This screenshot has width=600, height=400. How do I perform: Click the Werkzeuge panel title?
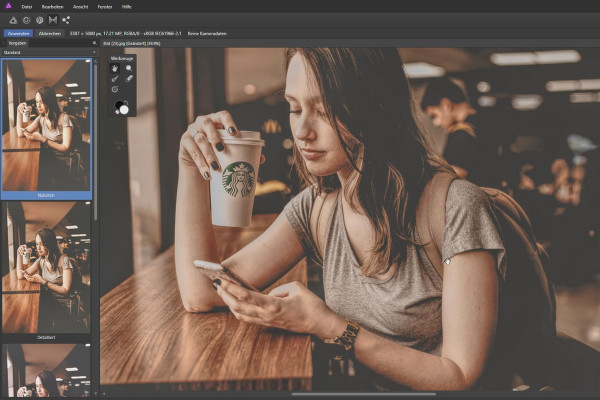click(122, 59)
